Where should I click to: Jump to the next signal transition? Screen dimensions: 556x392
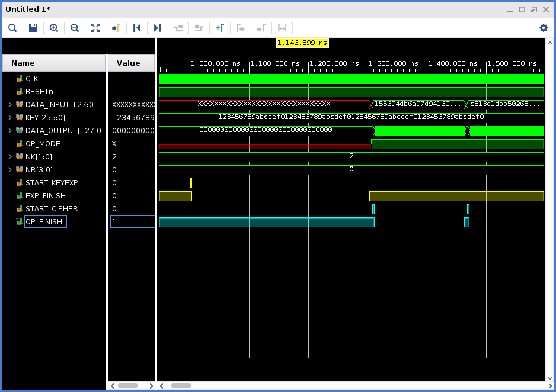point(157,28)
